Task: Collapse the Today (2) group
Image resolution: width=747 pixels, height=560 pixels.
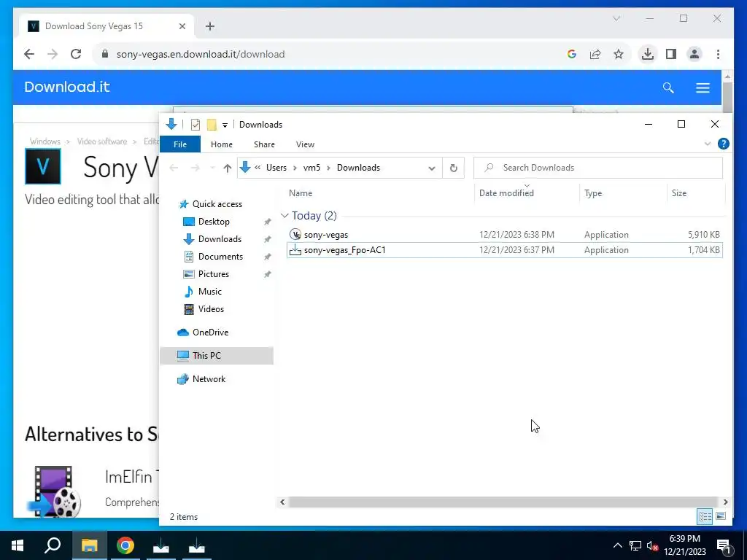Action: coord(285,216)
